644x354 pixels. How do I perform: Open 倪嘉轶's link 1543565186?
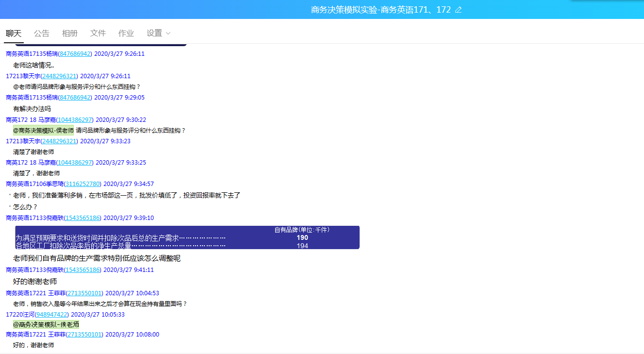pyautogui.click(x=82, y=218)
